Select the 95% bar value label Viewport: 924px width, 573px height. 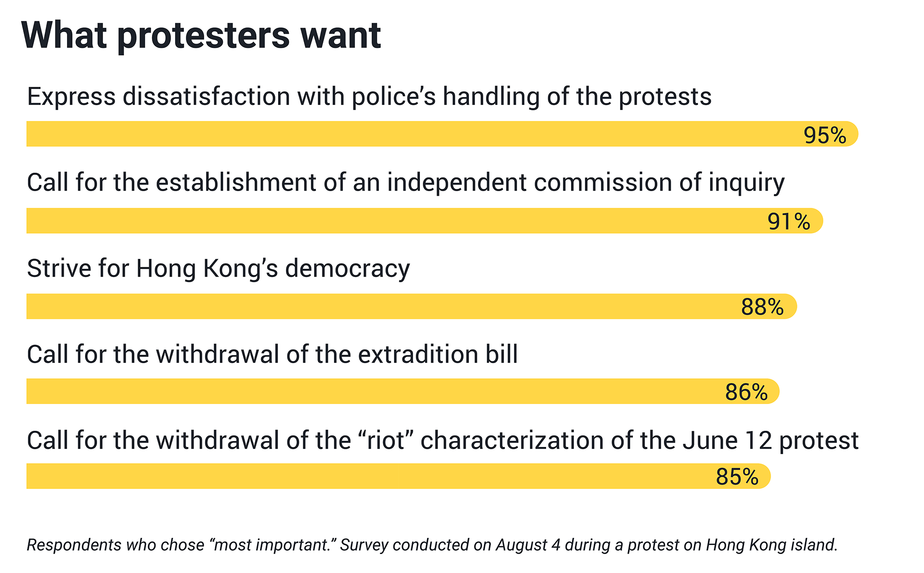point(825,135)
